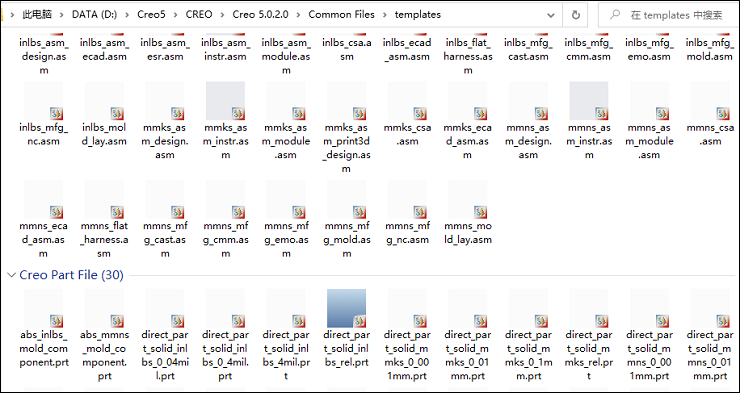740x393 pixels.
Task: Select the mmns_flat_harness.asm file icon
Action: [104, 199]
